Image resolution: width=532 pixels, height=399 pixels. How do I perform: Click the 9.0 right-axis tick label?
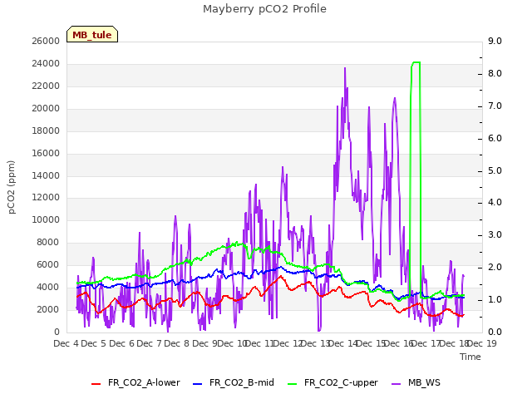coord(495,42)
